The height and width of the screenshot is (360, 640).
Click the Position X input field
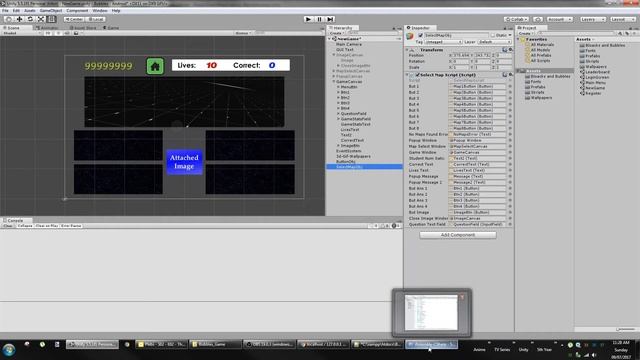click(x=461, y=56)
